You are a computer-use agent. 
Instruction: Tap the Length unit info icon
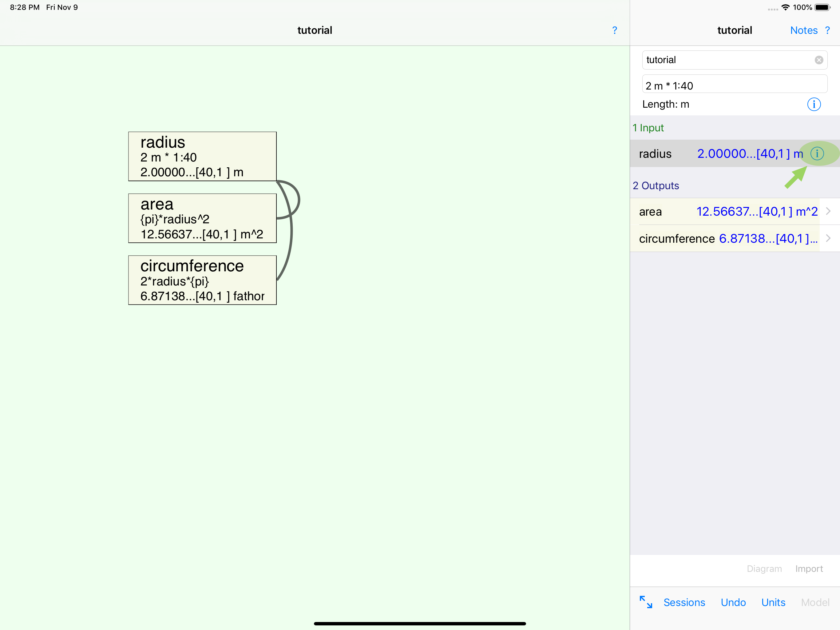click(814, 104)
